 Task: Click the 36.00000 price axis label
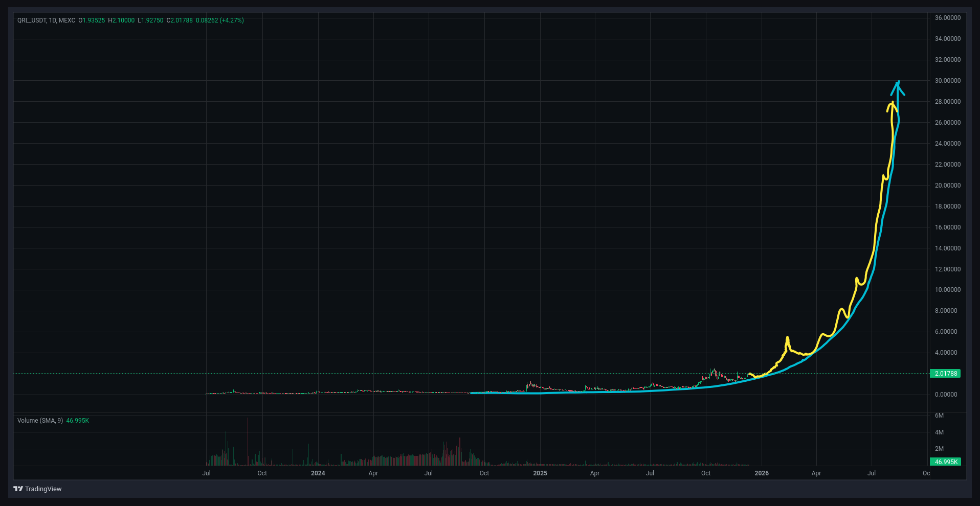click(x=947, y=18)
